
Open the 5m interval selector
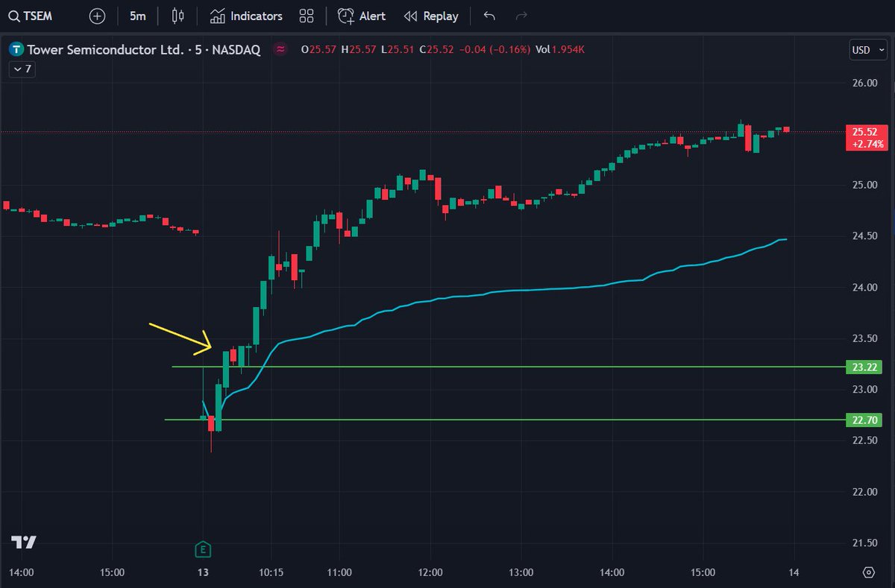[137, 16]
